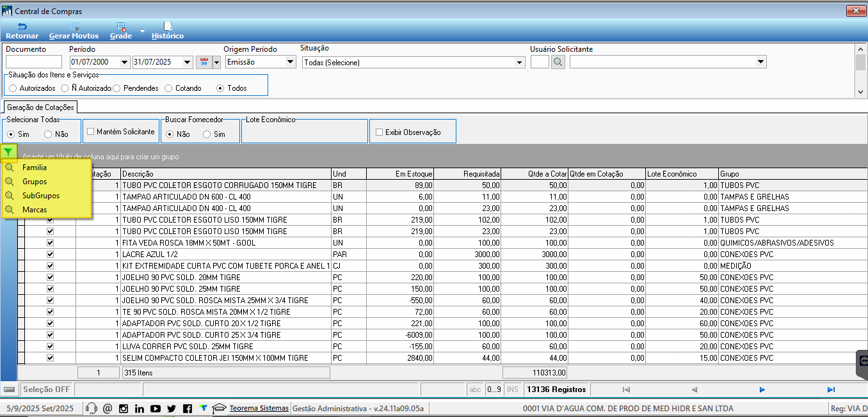The image size is (868, 417).
Task: Select the Todos radio button
Action: point(221,88)
